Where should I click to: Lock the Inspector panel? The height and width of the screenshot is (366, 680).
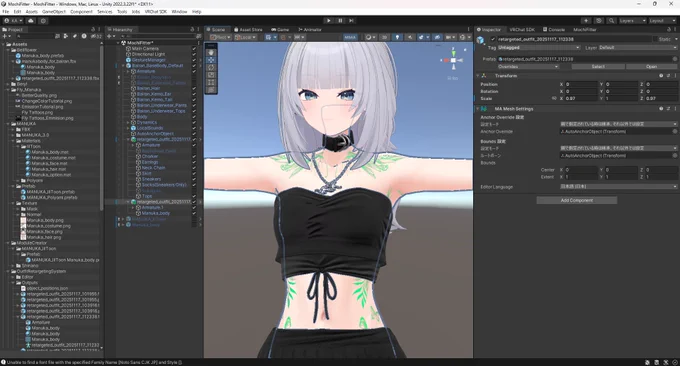click(668, 29)
